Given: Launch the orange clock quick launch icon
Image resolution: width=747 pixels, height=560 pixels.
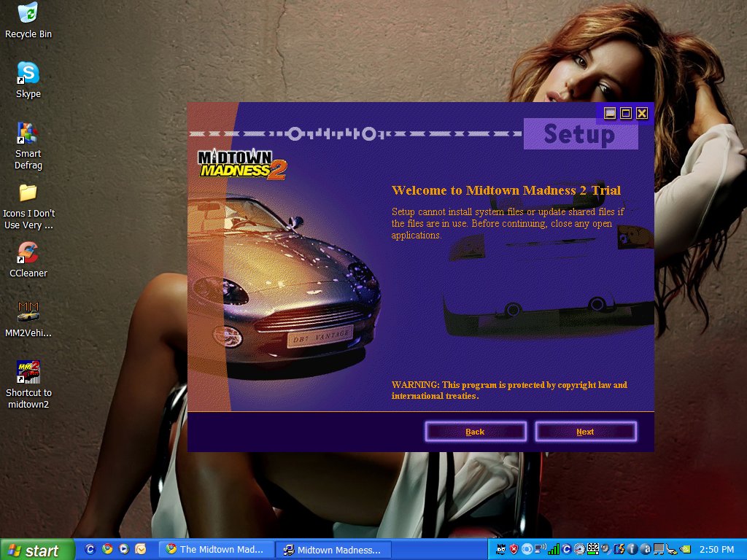Looking at the screenshot, I should coord(141,549).
